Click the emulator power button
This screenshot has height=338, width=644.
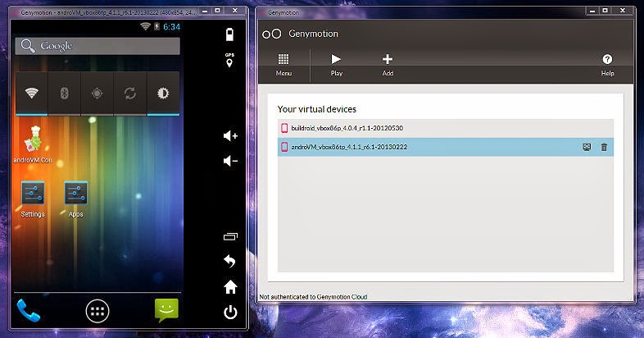(230, 313)
